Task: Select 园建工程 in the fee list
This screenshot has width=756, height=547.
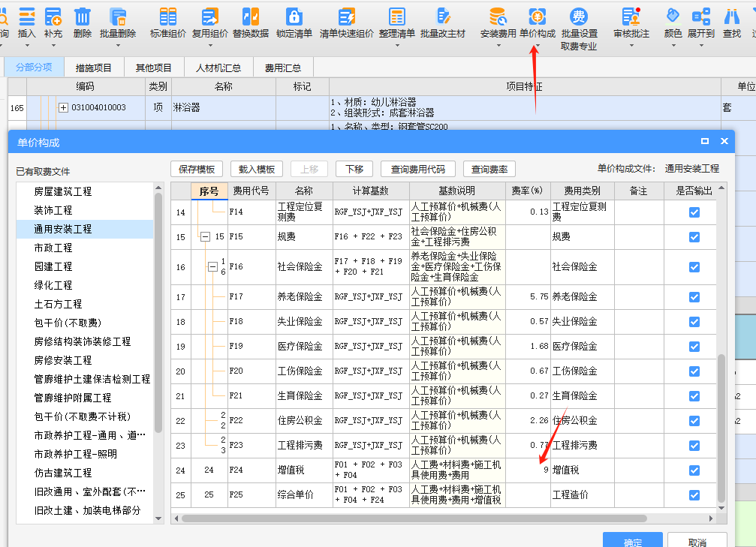Action: point(85,266)
